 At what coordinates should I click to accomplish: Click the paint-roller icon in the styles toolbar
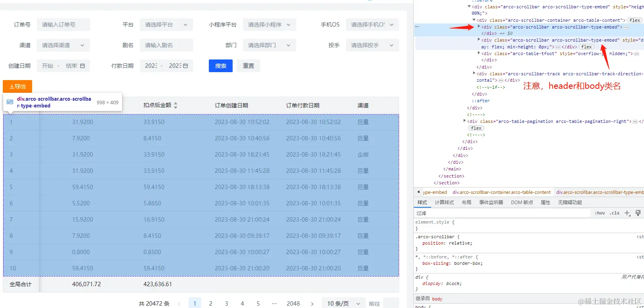tap(638, 213)
